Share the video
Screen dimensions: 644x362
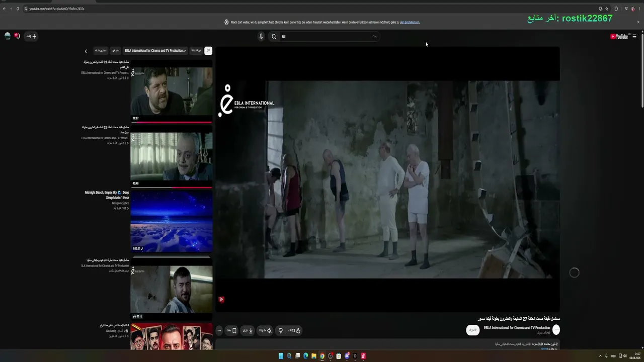coord(265,330)
